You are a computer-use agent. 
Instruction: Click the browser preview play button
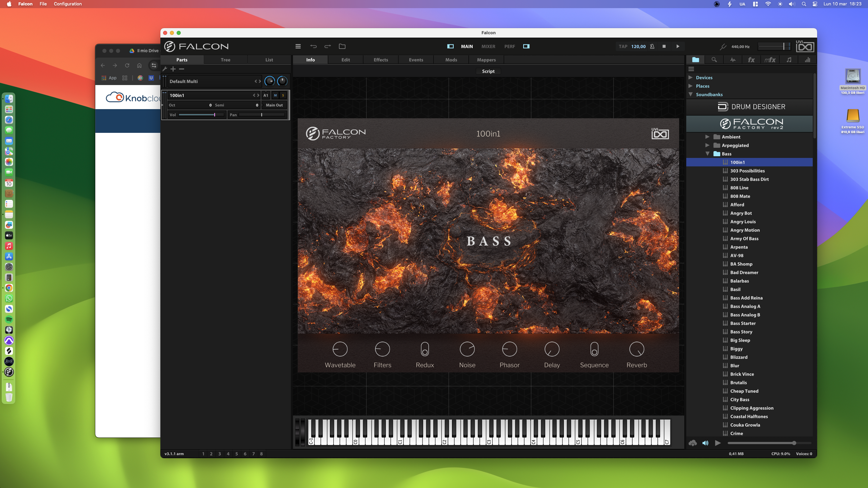718,443
